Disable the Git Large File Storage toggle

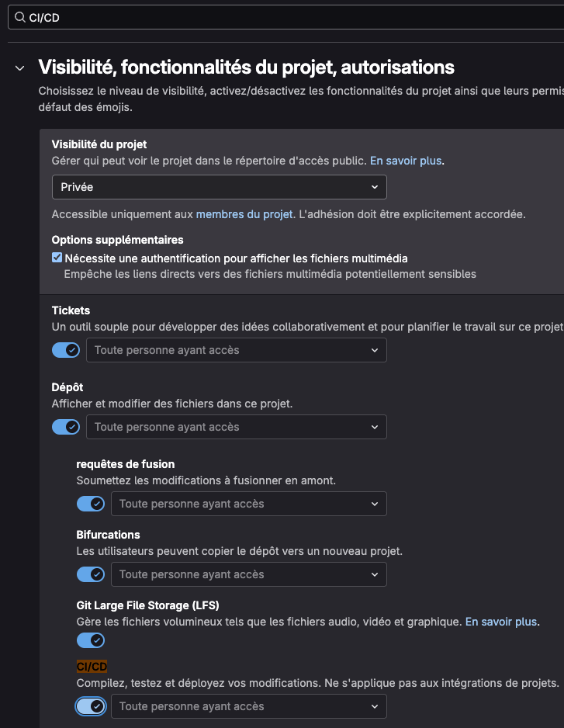tap(91, 640)
